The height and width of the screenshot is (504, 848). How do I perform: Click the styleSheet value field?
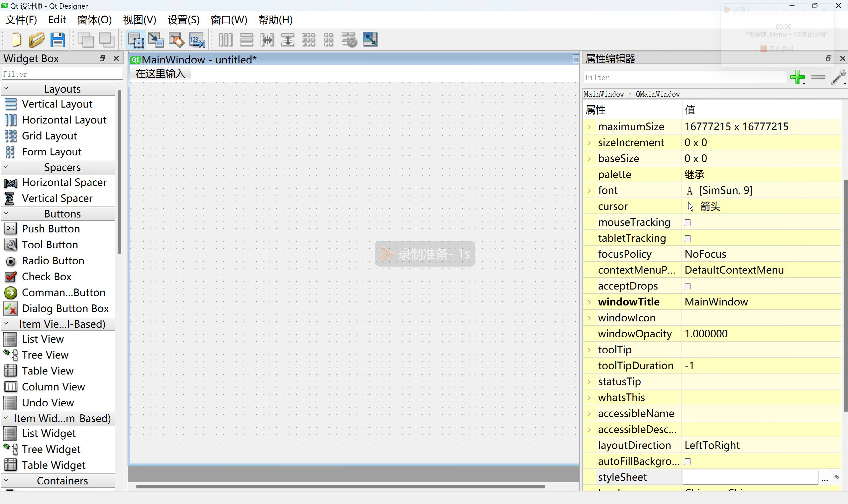pyautogui.click(x=750, y=477)
